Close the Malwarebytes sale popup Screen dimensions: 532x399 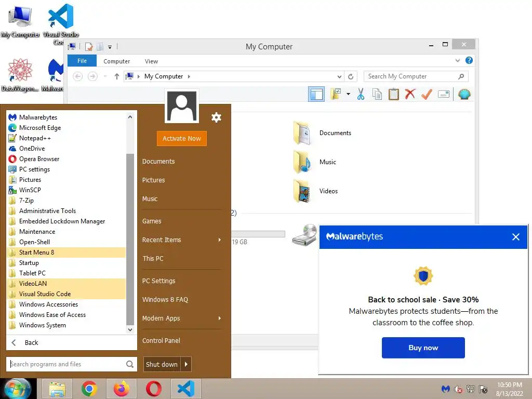[516, 237]
